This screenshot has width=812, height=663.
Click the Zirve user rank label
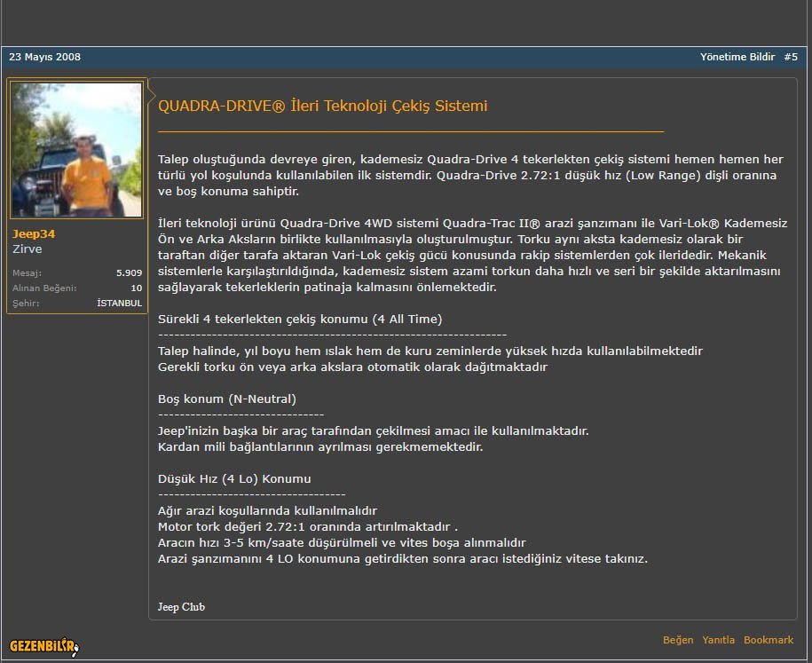(x=28, y=249)
